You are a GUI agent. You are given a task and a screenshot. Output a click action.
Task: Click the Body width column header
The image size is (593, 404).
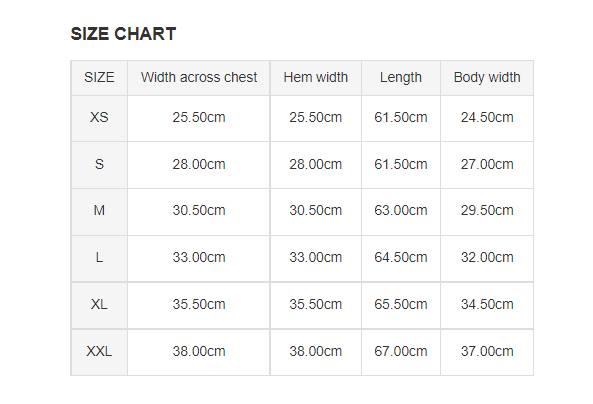coord(487,78)
